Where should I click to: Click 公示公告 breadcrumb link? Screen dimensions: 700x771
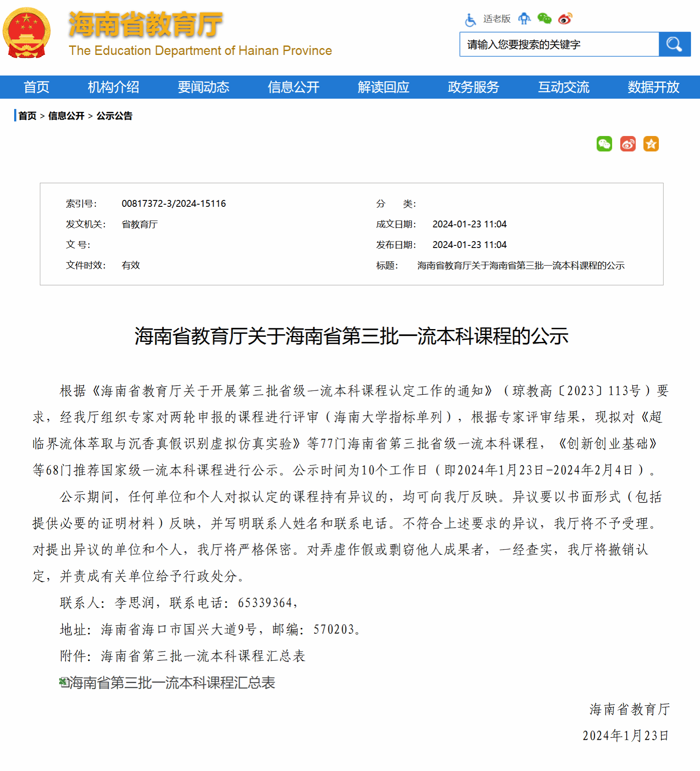coord(114,116)
